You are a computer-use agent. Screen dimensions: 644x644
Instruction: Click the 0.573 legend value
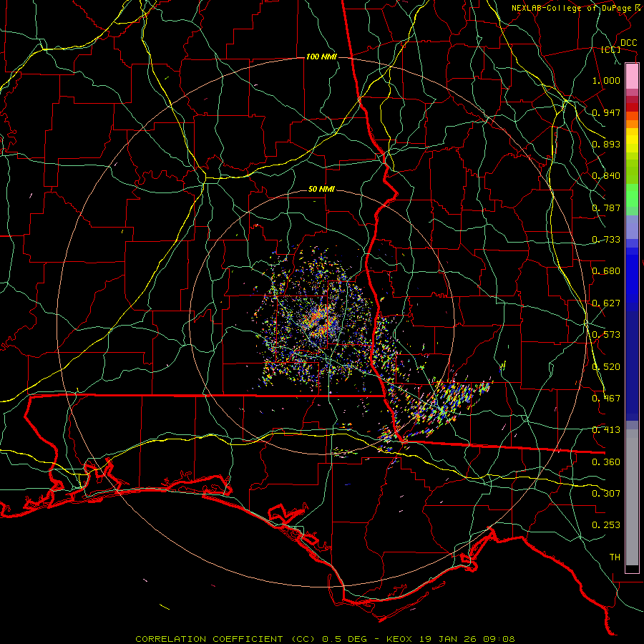(606, 335)
